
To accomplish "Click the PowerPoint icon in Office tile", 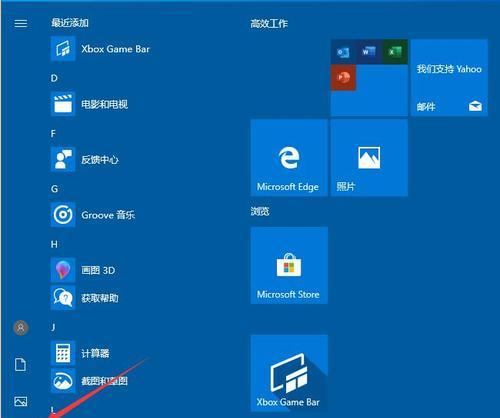I will coord(343,78).
